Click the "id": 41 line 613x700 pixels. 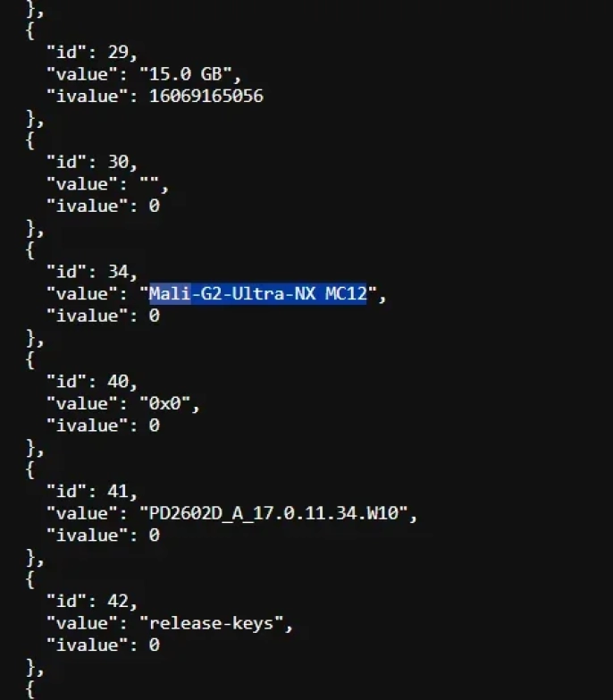91,492
